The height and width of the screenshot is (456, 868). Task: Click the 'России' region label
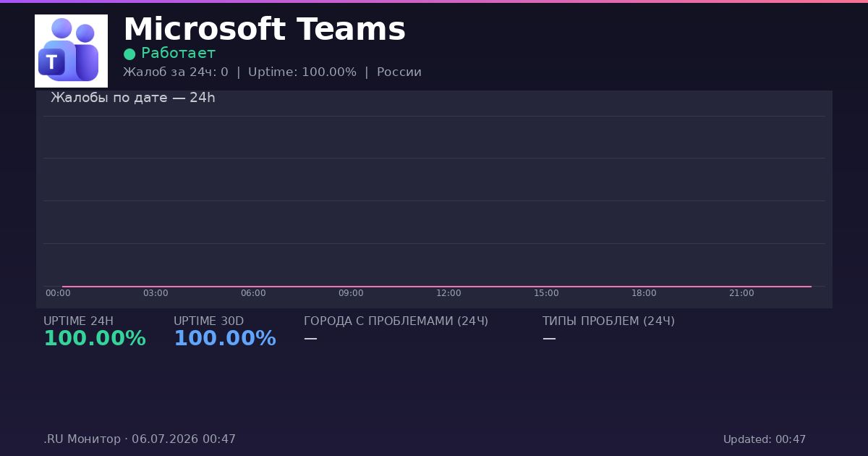tap(399, 72)
